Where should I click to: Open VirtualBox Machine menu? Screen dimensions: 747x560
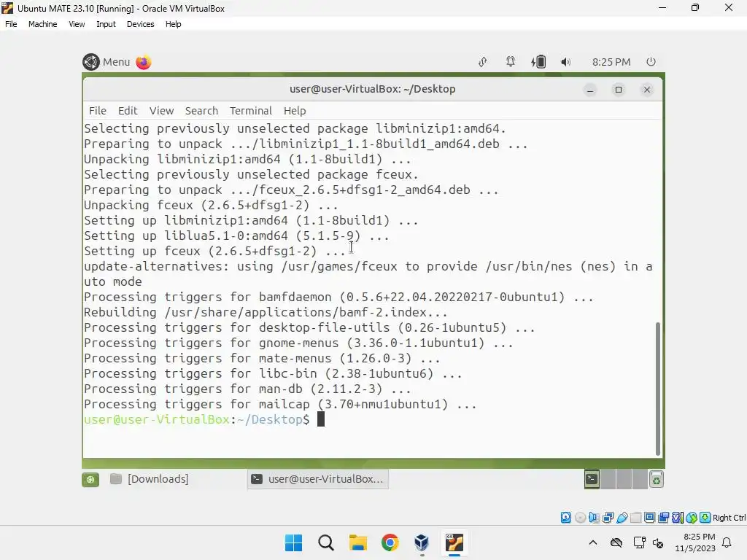point(42,24)
